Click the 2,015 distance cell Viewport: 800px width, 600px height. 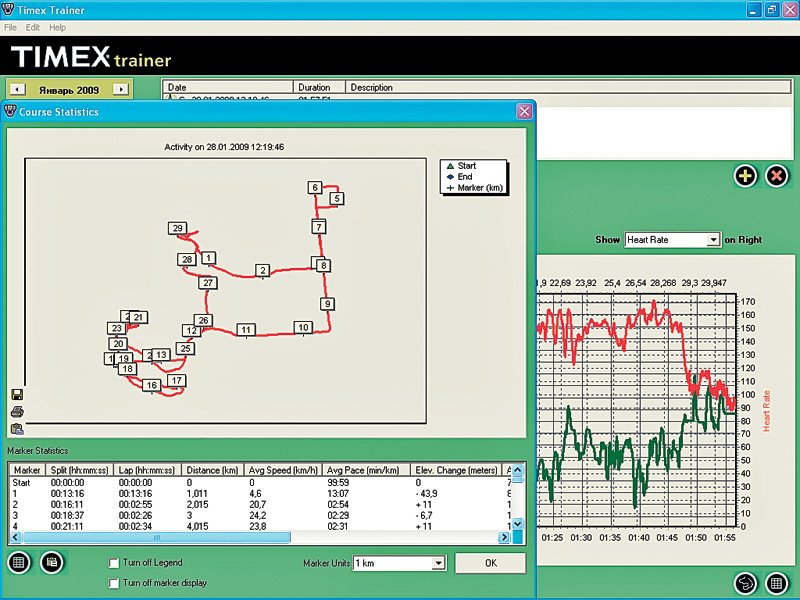pos(197,505)
